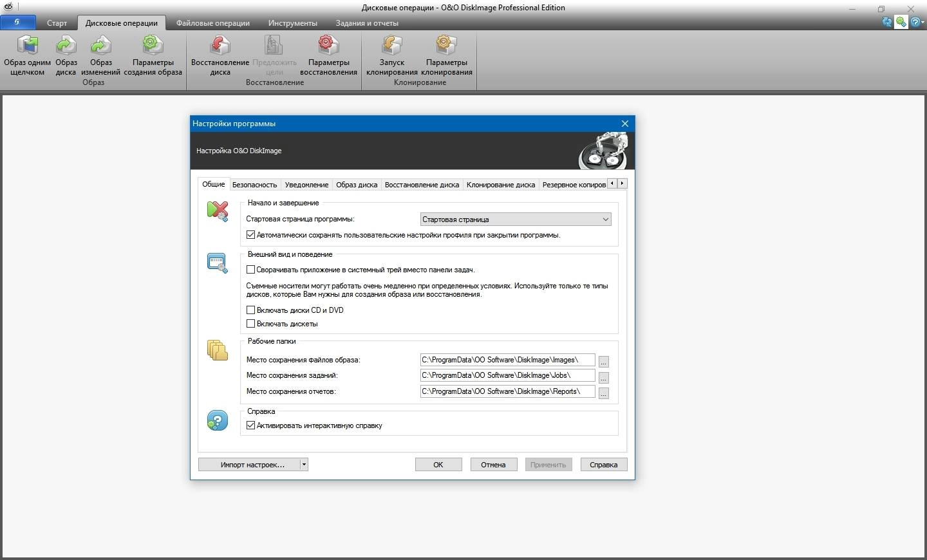
Task: Click the green settings gear icon top-right
Action: [x=901, y=22]
